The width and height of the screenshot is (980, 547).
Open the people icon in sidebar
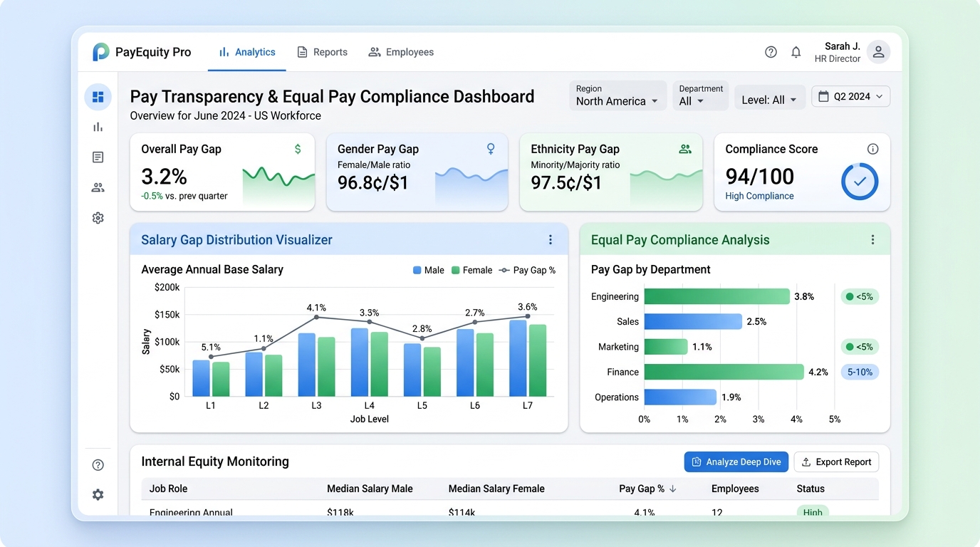(x=98, y=187)
